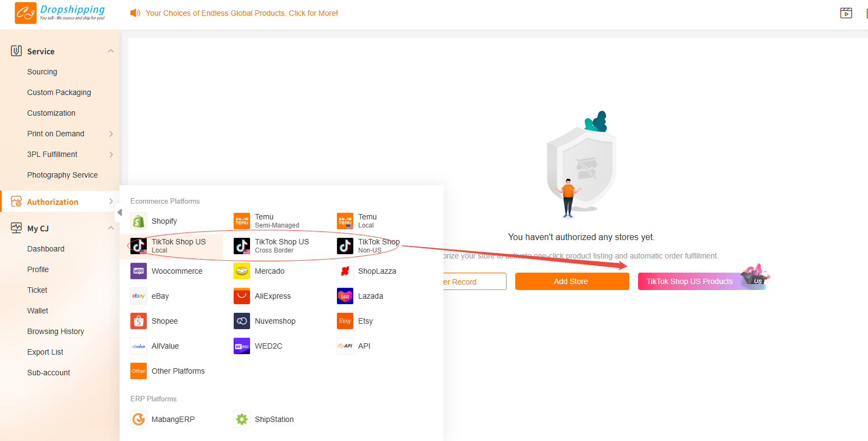The width and height of the screenshot is (868, 441).
Task: Open Sub-account menu item
Action: [x=49, y=373]
